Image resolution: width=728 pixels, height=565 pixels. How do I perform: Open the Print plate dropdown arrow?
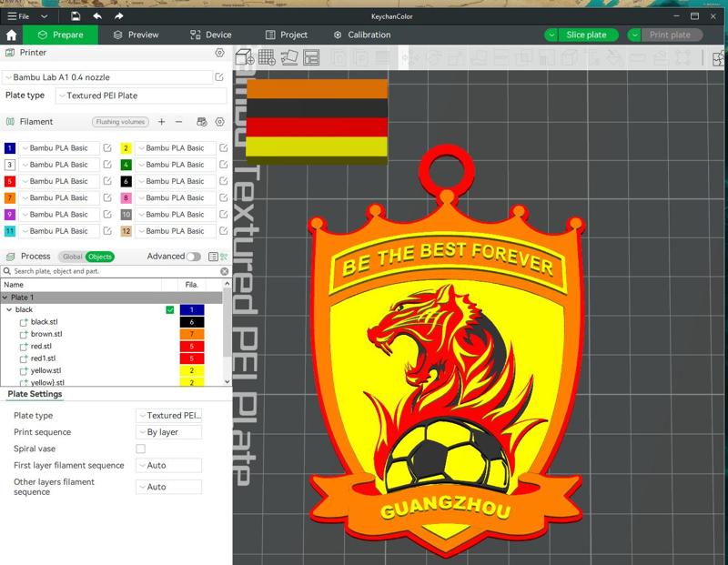point(634,35)
